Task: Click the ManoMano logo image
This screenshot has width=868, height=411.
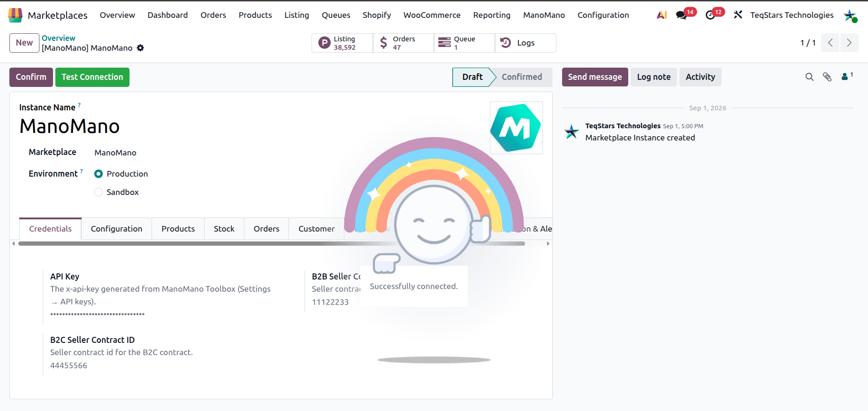Action: click(516, 128)
